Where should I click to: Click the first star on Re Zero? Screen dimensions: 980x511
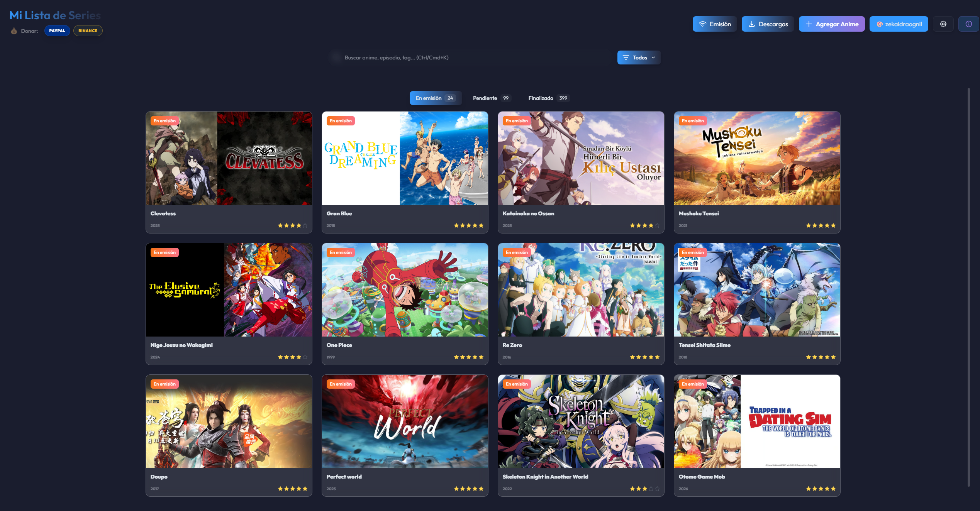click(x=632, y=357)
